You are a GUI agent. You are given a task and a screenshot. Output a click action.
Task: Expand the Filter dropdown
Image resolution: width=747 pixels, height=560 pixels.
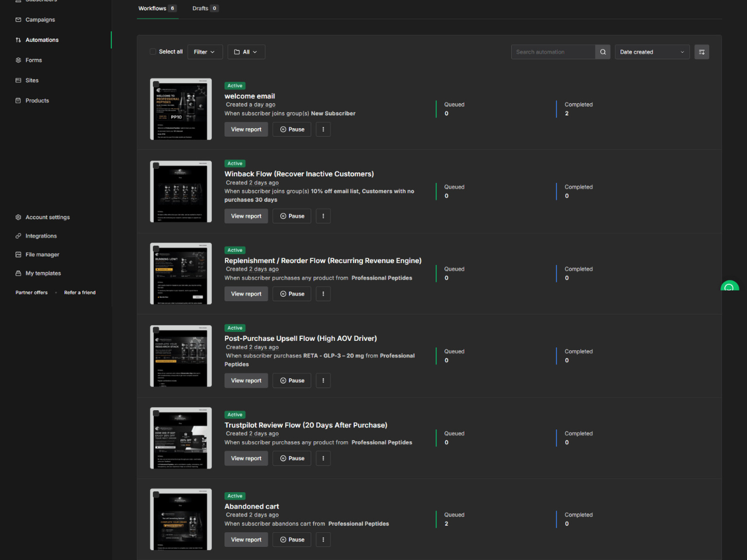(x=205, y=52)
